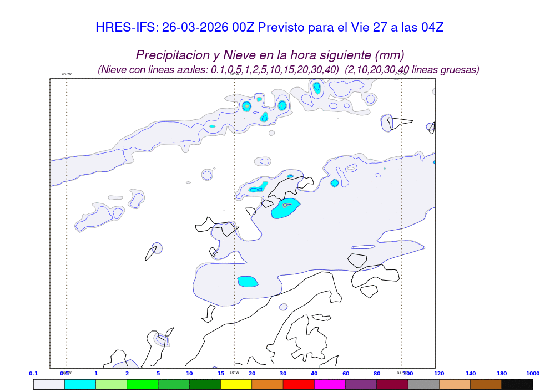Choose the purple 60–80 mm legend swatch
The image size is (555, 392).
[x=361, y=384]
